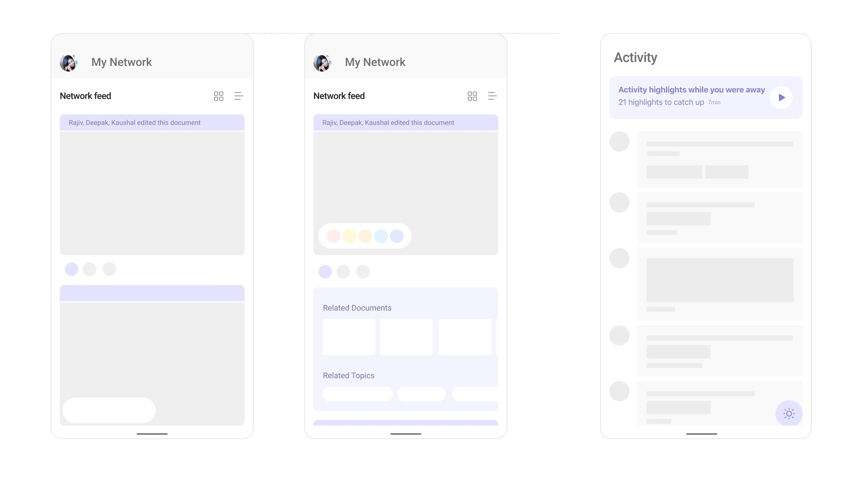Tap 'Rajiv, Deepak, Kaushal edited' banner, second screen

tap(406, 122)
